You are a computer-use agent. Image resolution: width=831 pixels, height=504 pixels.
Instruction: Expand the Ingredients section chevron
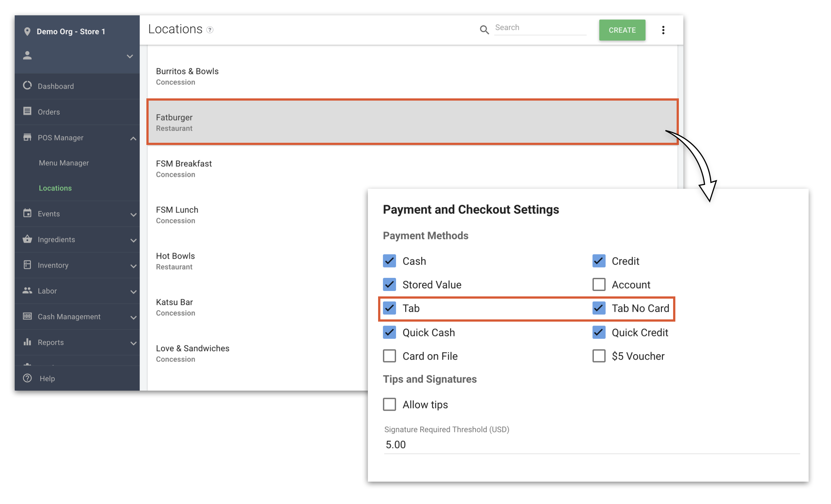pos(134,241)
